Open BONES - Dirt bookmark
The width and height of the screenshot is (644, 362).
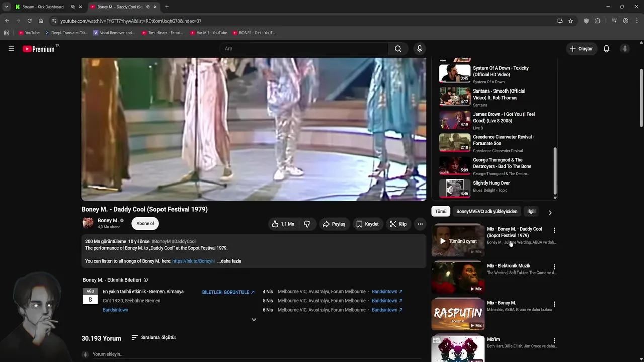click(254, 33)
